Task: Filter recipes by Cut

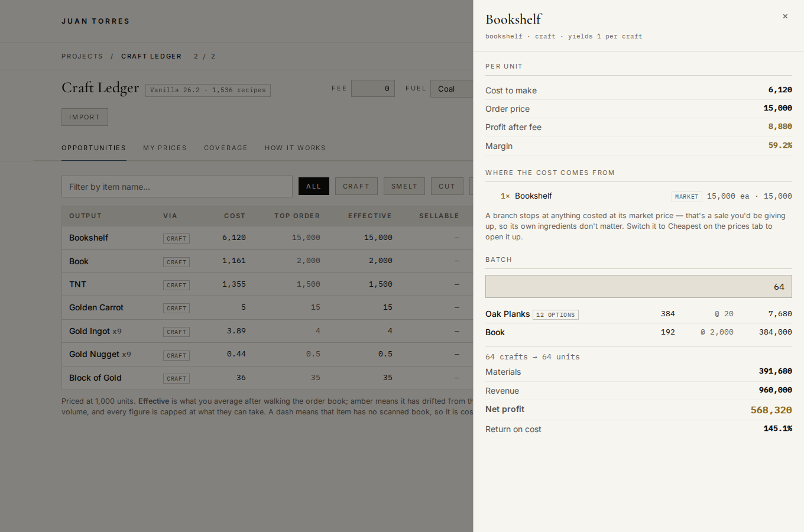Action: click(447, 186)
